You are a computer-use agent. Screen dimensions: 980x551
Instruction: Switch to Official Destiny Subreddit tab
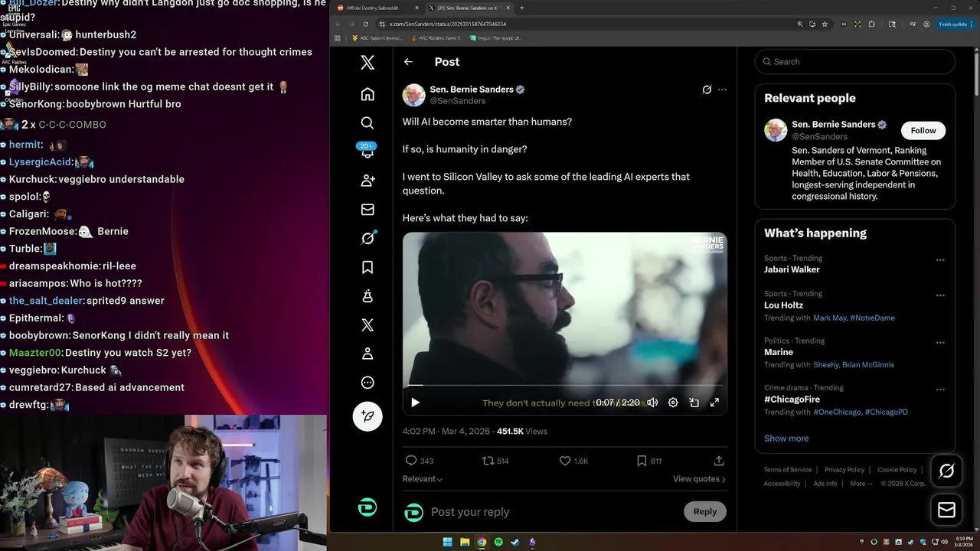point(377,8)
